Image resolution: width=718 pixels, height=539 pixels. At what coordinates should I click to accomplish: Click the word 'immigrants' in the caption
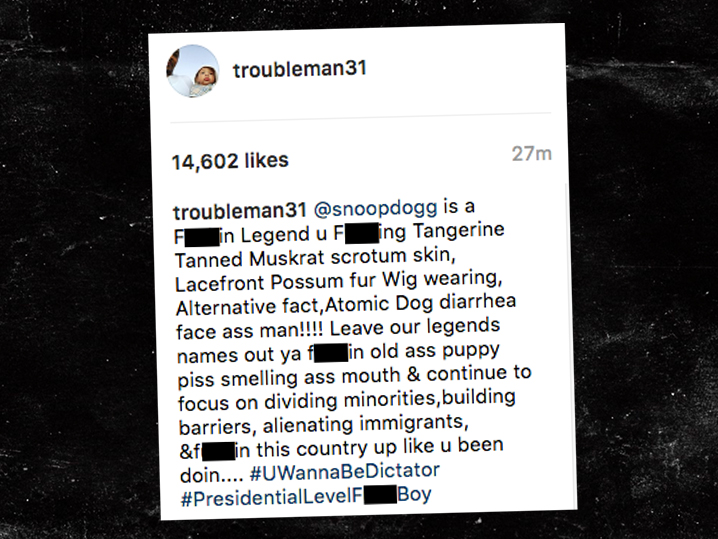tap(413, 423)
